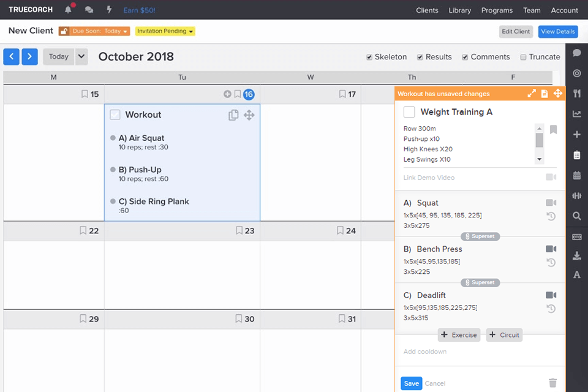
Task: Bookmark the Weight Training A warmup
Action: pyautogui.click(x=553, y=130)
